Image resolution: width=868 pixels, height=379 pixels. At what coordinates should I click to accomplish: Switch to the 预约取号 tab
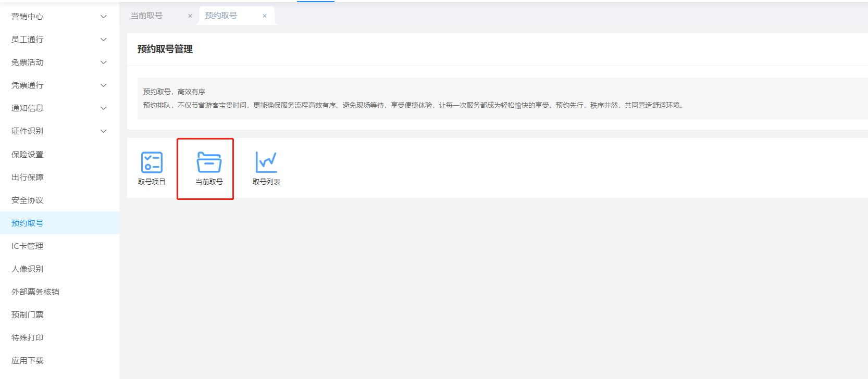tap(221, 16)
